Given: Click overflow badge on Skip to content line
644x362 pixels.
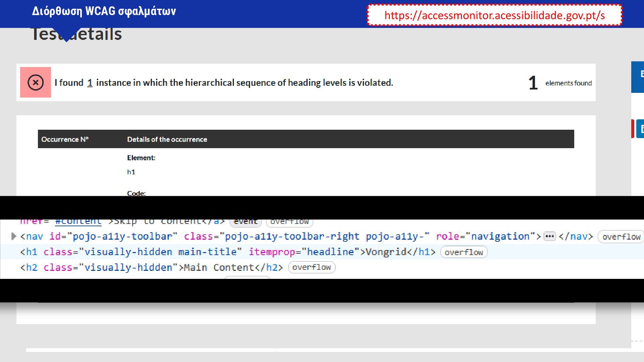Looking at the screenshot, I should click(x=289, y=222).
